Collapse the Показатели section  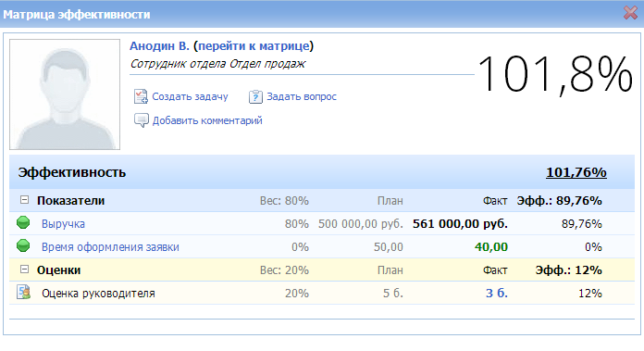(x=25, y=200)
